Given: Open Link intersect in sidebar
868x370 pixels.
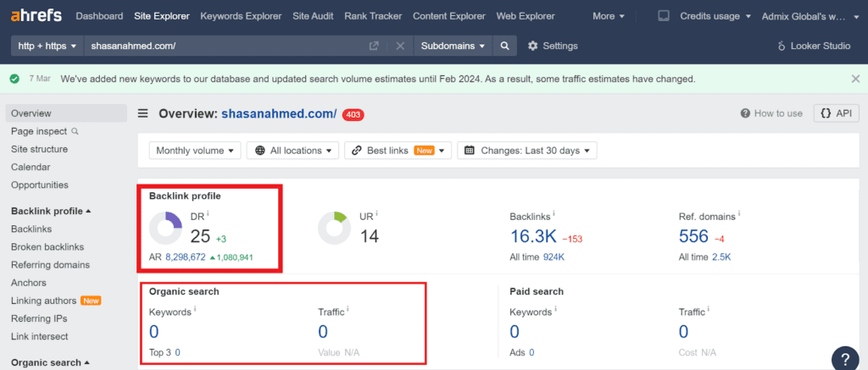Looking at the screenshot, I should coord(40,336).
